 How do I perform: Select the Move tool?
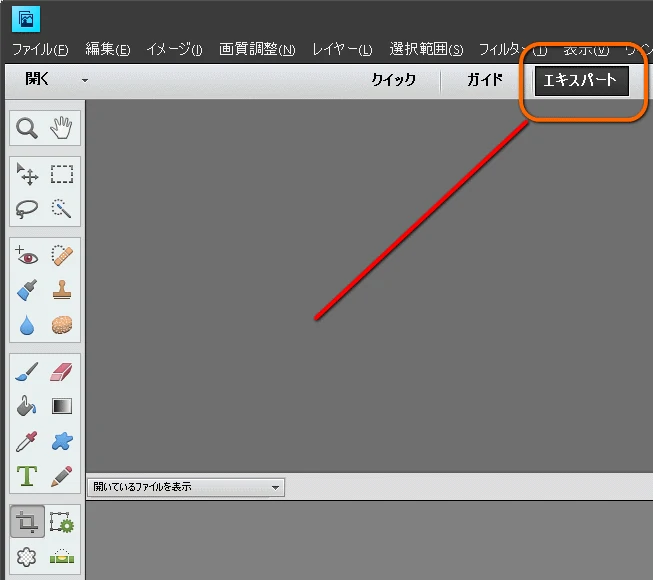(27, 174)
